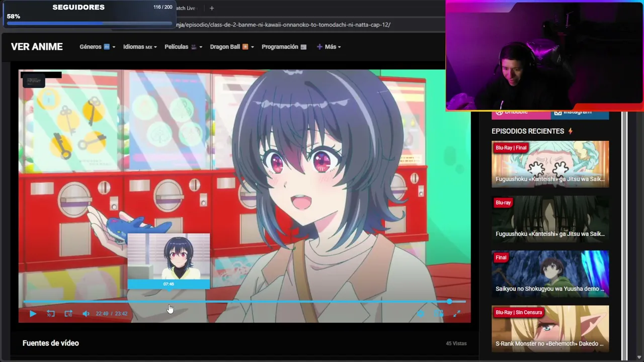
Task: Click the page's vertical scrollbar
Action: point(624,235)
